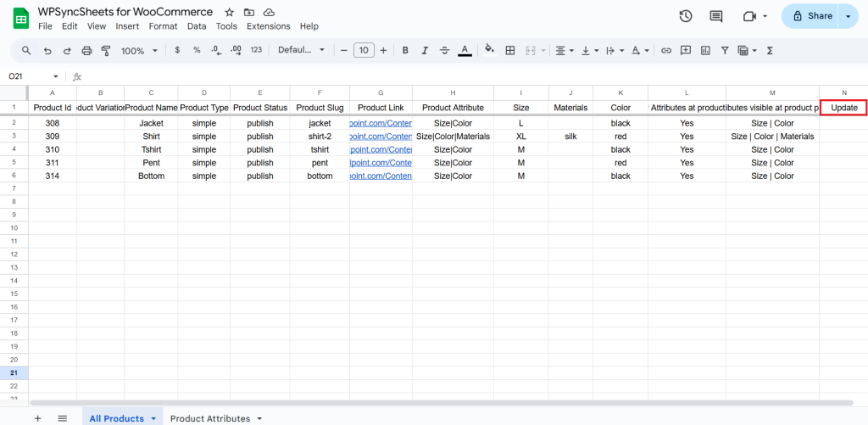Open the font family dropdown
This screenshot has height=425, width=868.
tap(301, 50)
